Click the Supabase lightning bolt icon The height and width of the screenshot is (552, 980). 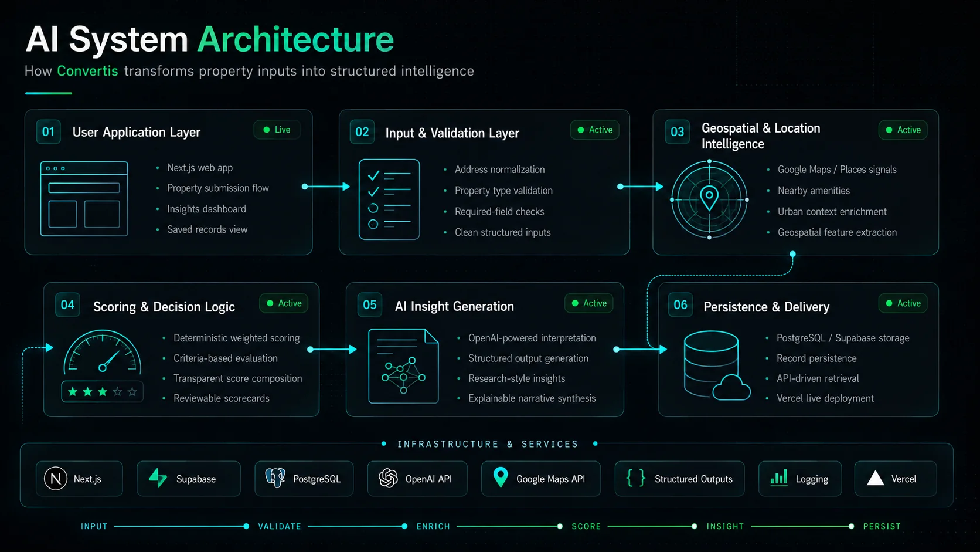[158, 479]
